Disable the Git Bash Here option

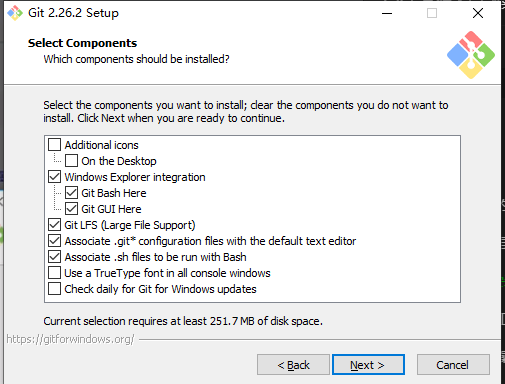click(71, 193)
